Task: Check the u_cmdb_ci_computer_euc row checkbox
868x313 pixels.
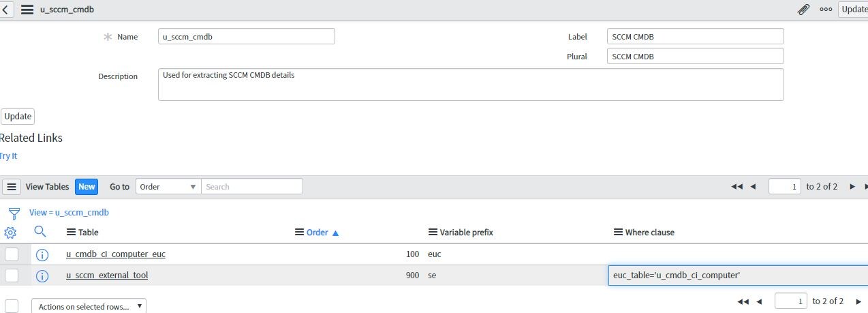Action: pyautogui.click(x=12, y=254)
